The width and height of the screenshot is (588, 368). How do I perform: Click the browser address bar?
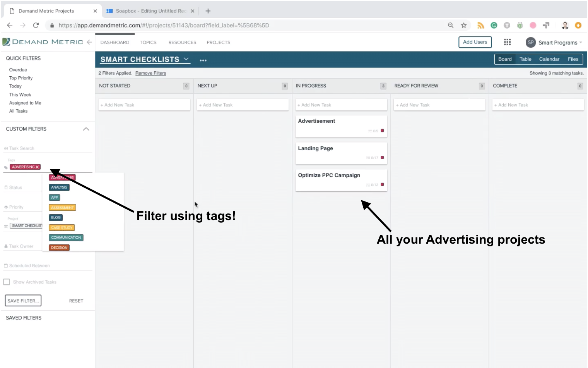[248, 25]
